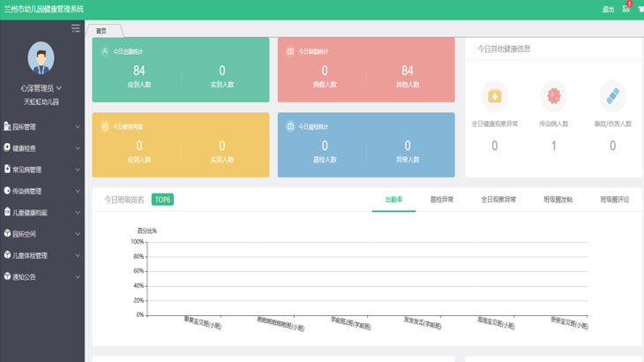644x362 pixels.
Task: Click the sidebar collapse hamburger icon
Action: (76, 29)
